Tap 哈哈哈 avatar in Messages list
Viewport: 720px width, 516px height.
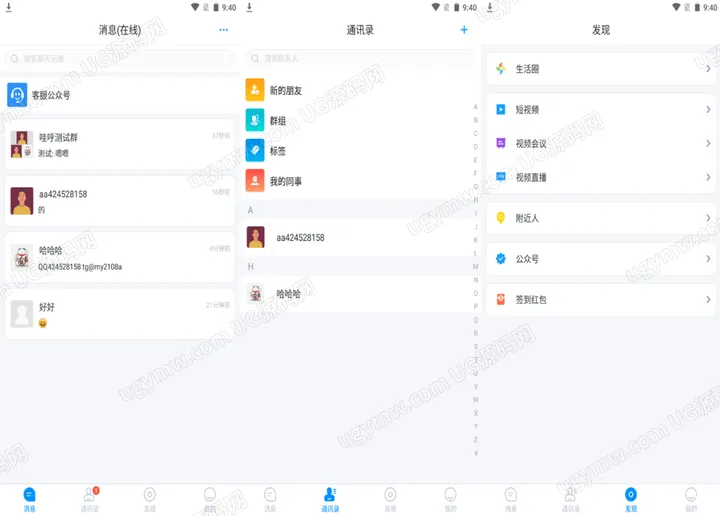click(x=22, y=258)
